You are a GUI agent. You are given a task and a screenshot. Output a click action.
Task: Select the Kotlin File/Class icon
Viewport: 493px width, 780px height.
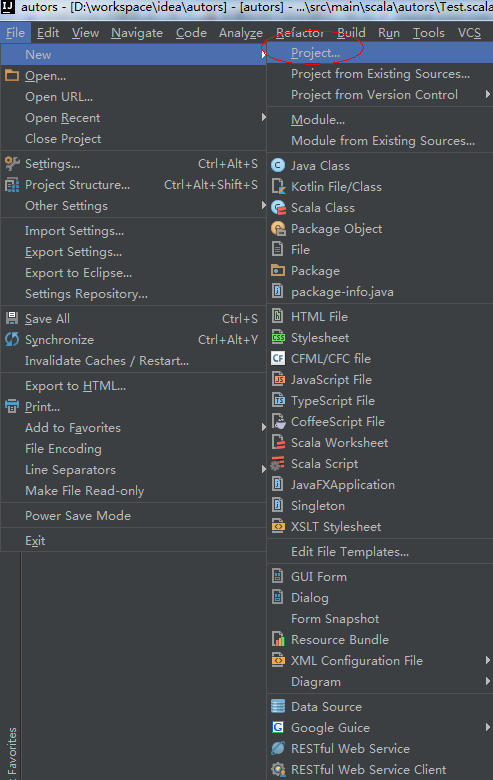pos(278,187)
